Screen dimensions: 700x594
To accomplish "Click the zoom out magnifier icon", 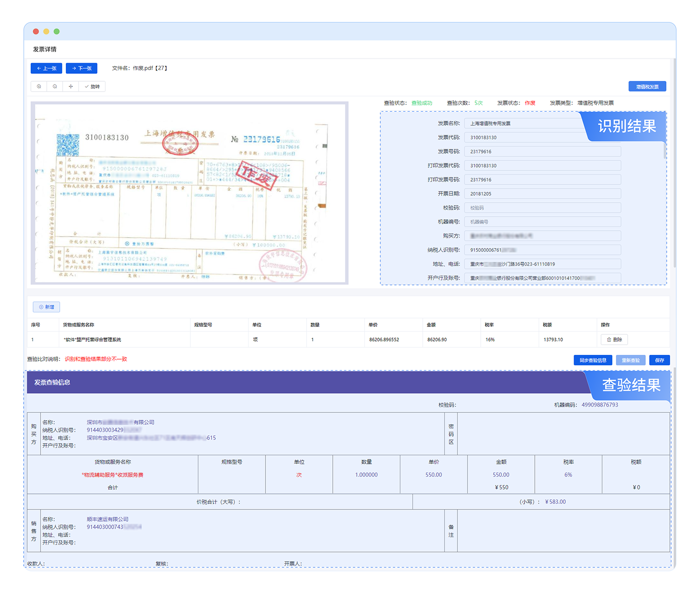I will pyautogui.click(x=55, y=86).
